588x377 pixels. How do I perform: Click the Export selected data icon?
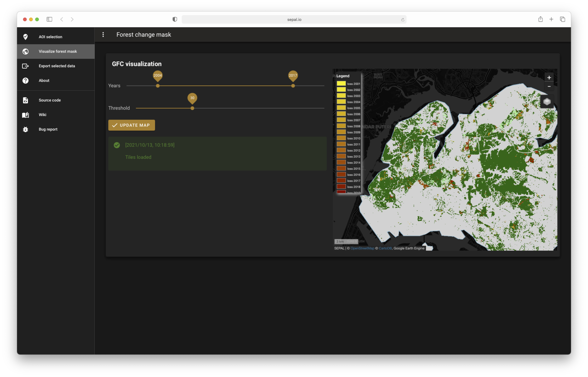[x=25, y=66]
